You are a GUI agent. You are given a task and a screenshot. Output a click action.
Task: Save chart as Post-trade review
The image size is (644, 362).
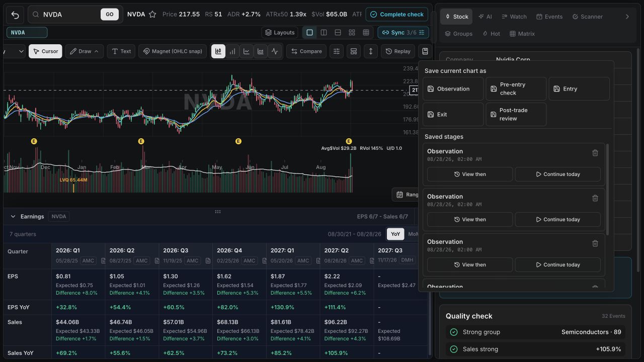point(516,115)
